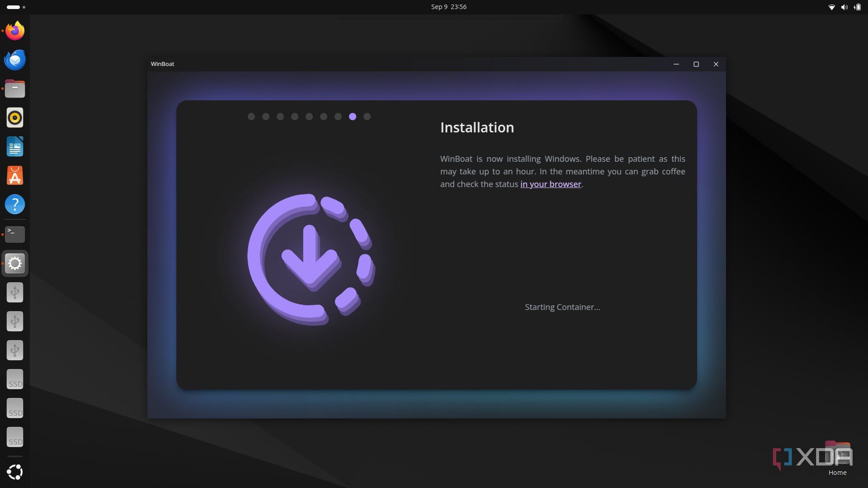
Task: Minimize the WinBoat window
Action: [x=676, y=64]
